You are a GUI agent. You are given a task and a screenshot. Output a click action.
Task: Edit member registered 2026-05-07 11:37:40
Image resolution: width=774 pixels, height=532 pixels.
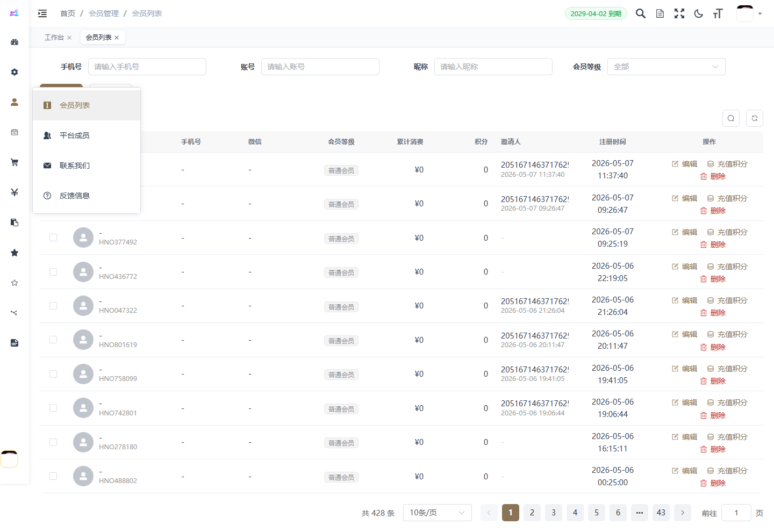[685, 164]
